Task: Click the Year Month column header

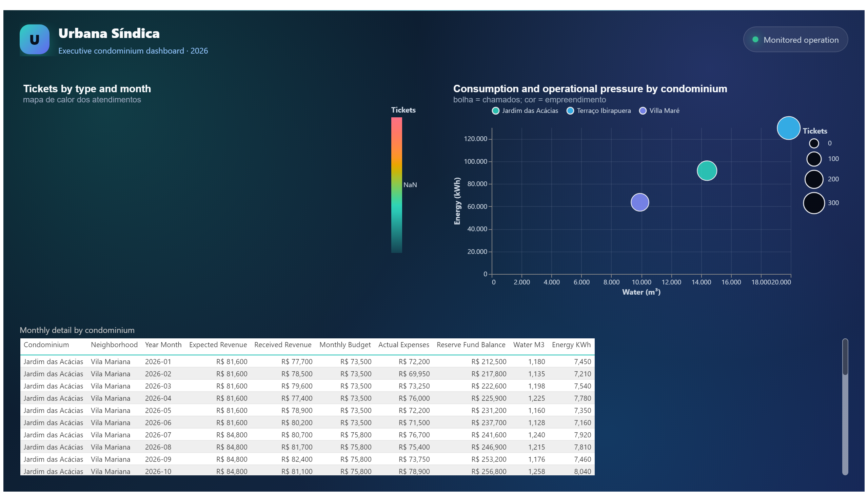Action: pyautogui.click(x=163, y=345)
